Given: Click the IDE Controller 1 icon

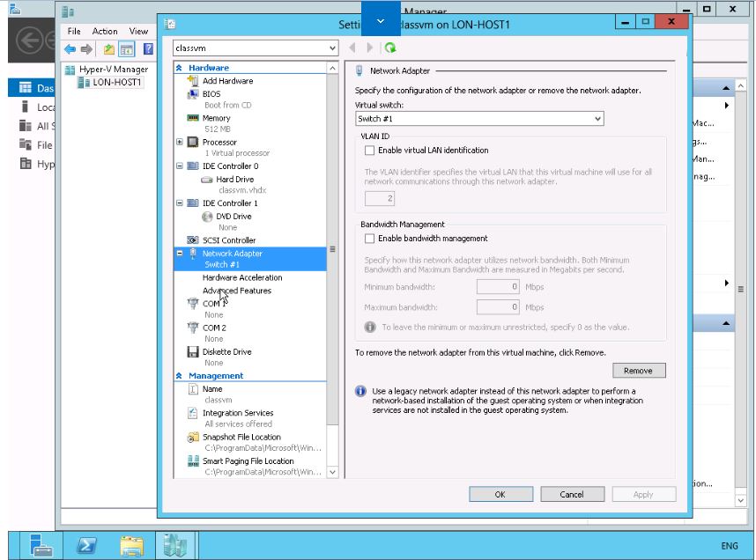Looking at the screenshot, I should click(193, 203).
